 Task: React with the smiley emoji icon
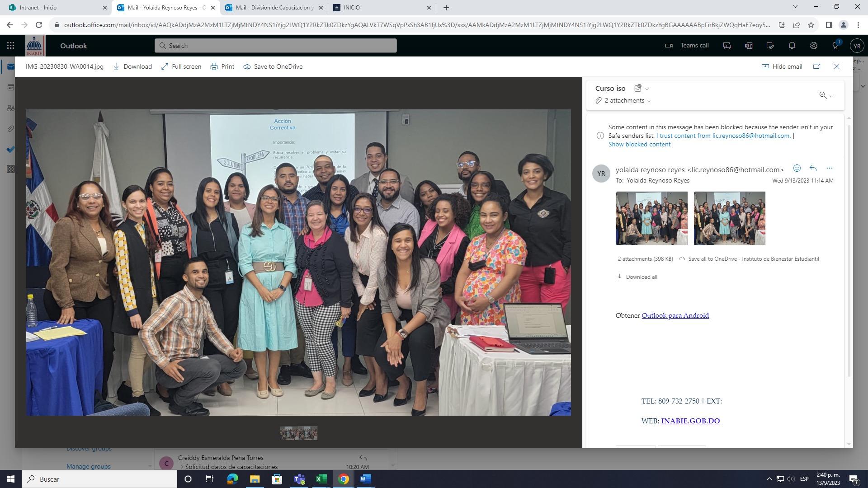[x=797, y=168]
